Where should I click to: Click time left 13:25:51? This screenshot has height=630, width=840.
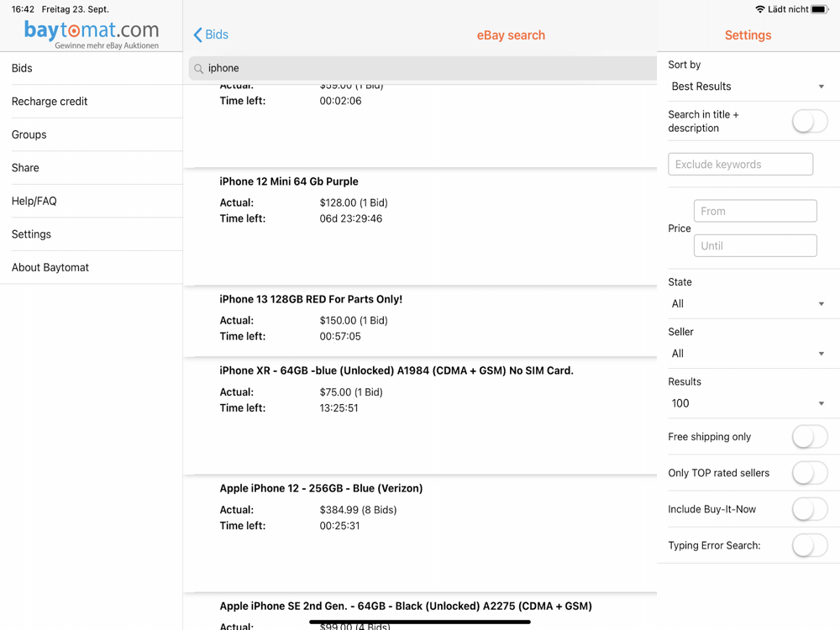point(339,408)
